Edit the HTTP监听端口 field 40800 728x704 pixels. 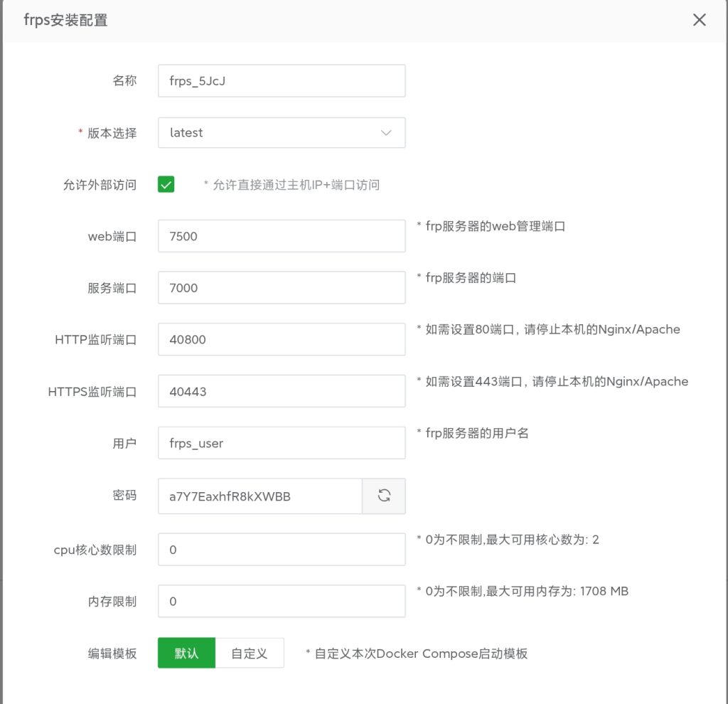(282, 339)
